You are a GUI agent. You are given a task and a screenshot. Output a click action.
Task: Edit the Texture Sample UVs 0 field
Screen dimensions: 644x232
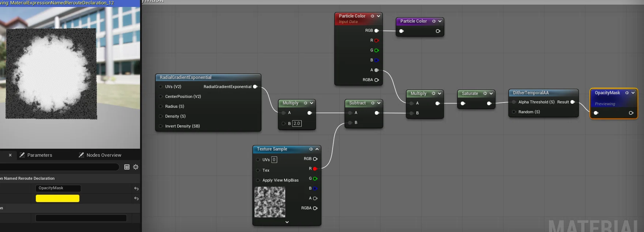point(274,160)
